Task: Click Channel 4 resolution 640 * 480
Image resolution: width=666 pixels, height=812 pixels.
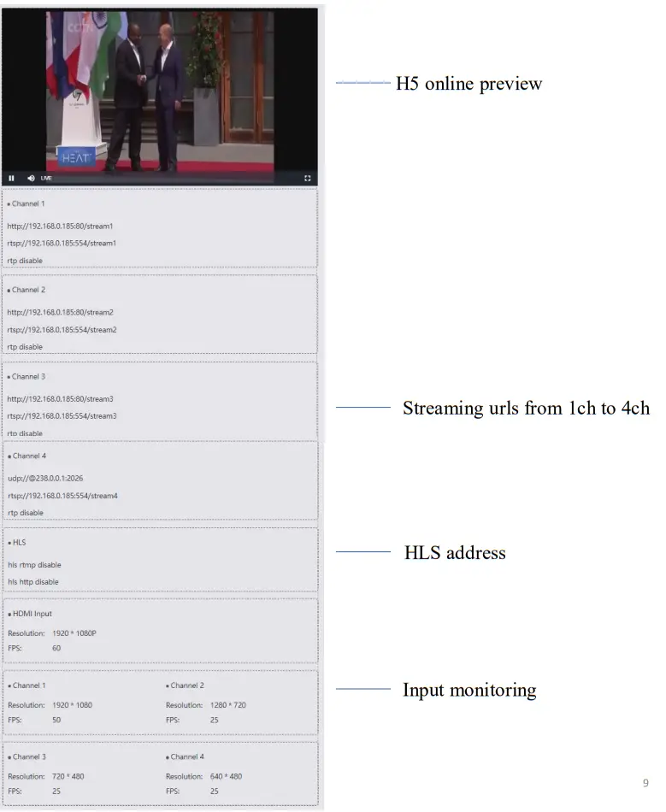Action: (226, 777)
